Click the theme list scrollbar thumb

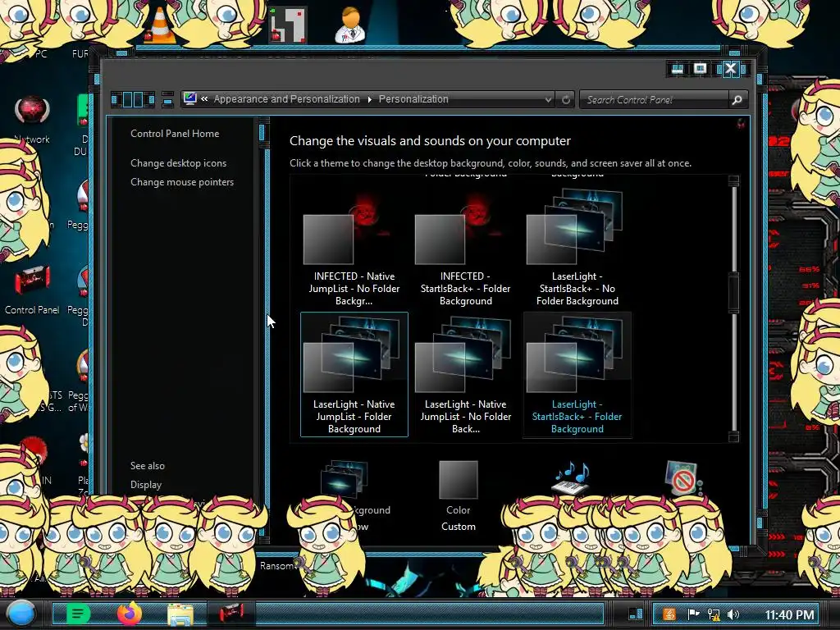click(734, 292)
